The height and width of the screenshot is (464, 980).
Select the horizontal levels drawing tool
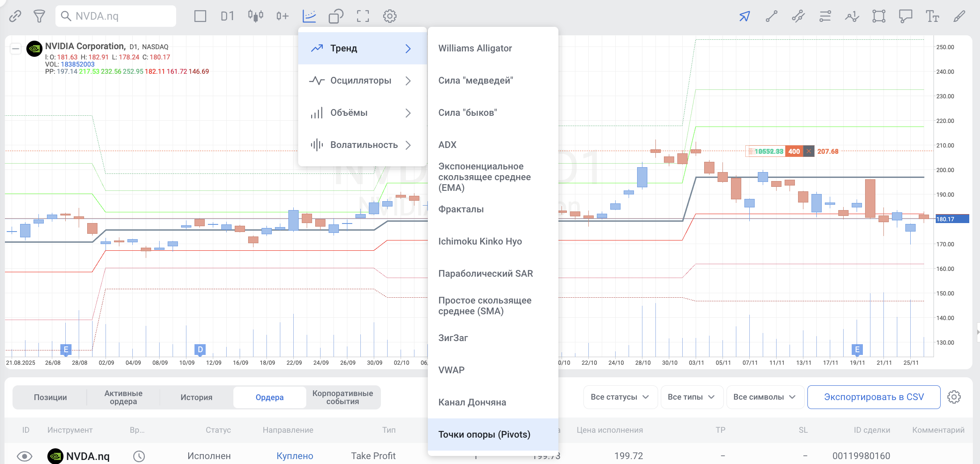point(825,17)
